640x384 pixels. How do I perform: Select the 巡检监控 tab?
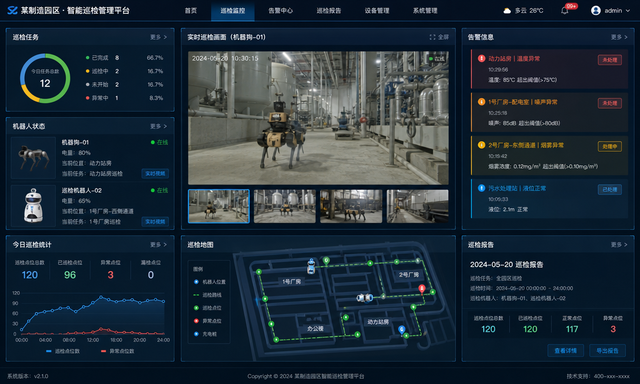[233, 11]
